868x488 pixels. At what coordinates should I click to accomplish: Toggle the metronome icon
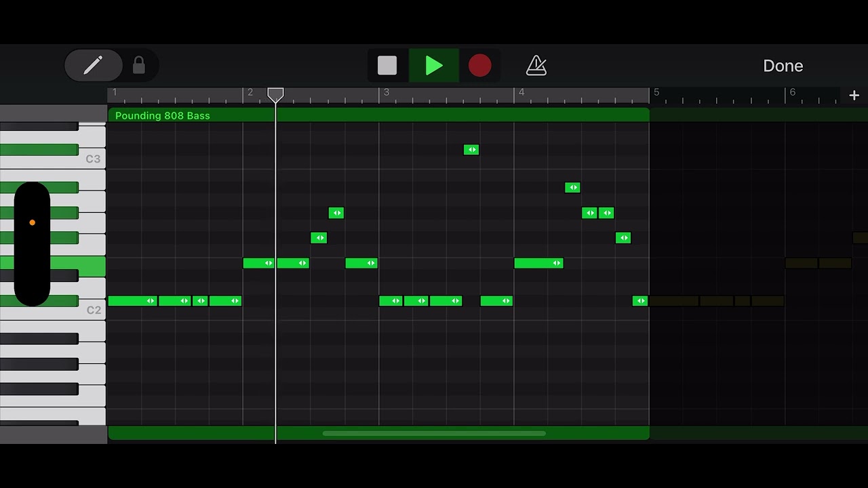536,65
